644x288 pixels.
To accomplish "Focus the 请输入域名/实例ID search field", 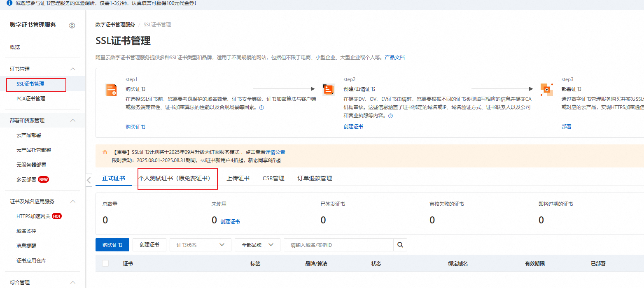I will (338, 245).
